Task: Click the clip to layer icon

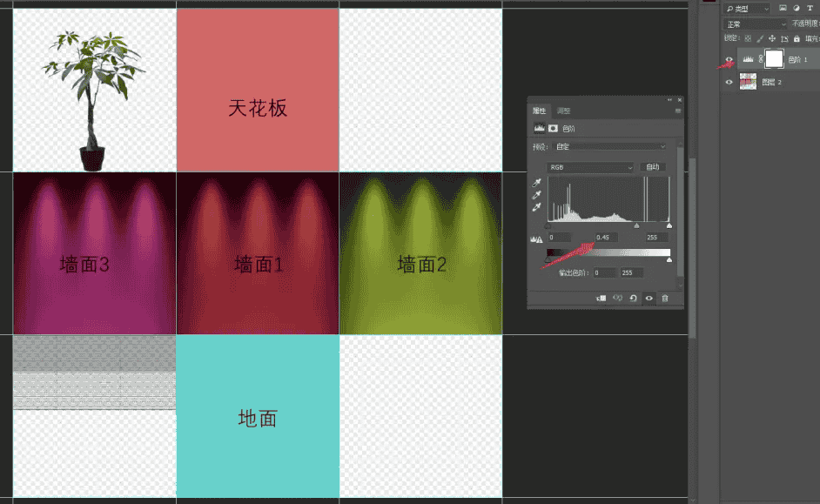Action: [x=601, y=298]
